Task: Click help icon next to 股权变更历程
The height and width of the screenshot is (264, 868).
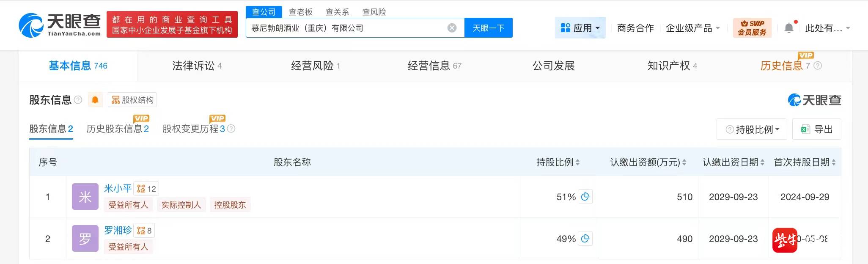Action: 231,129
